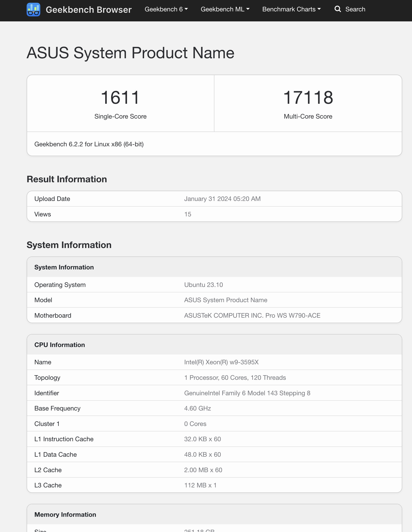Viewport: 412px width, 532px height.
Task: Click the Views row label
Action: pos(43,214)
